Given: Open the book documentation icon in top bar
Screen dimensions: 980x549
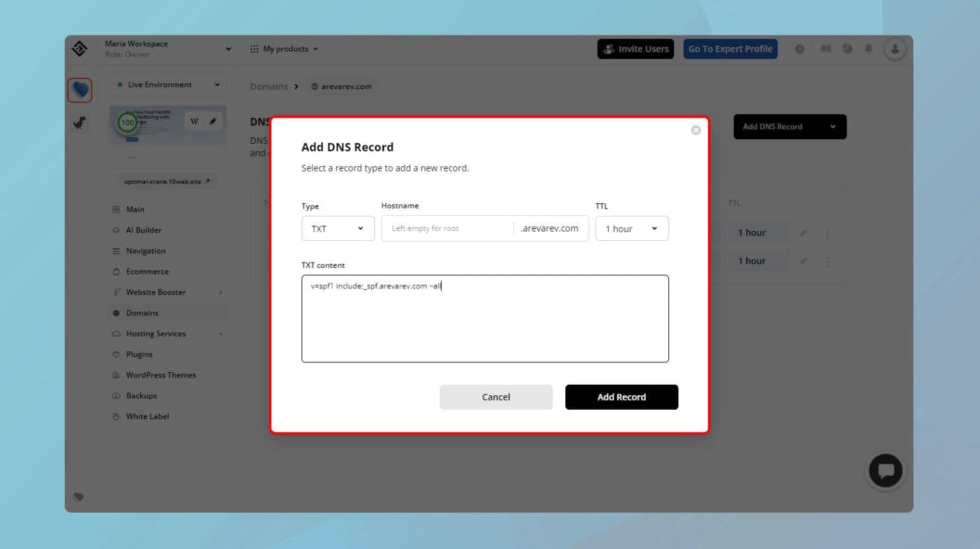Looking at the screenshot, I should pos(825,49).
